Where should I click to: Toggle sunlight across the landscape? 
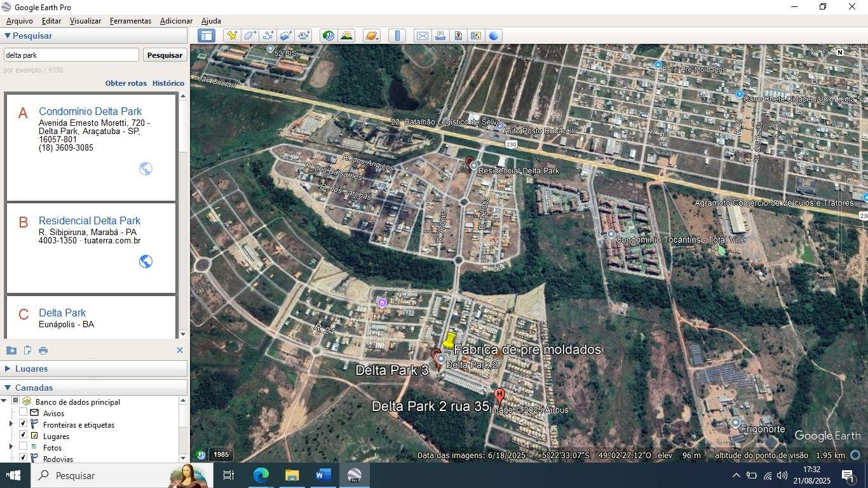coord(346,36)
